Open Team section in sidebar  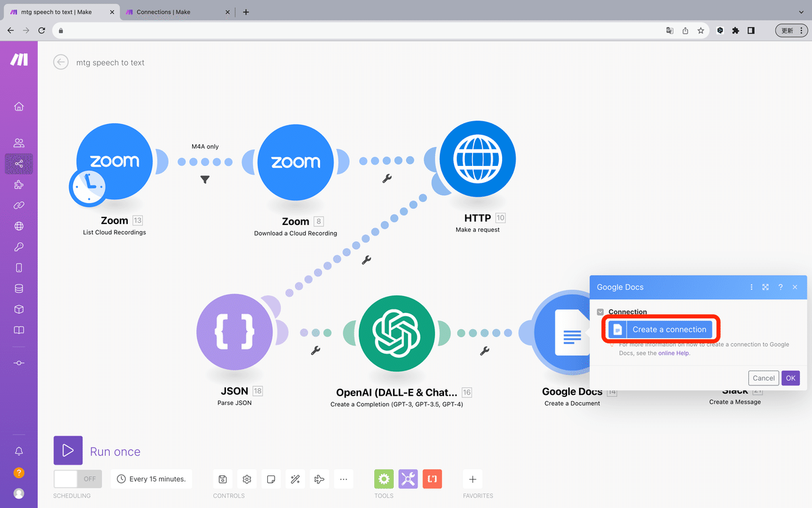point(19,143)
